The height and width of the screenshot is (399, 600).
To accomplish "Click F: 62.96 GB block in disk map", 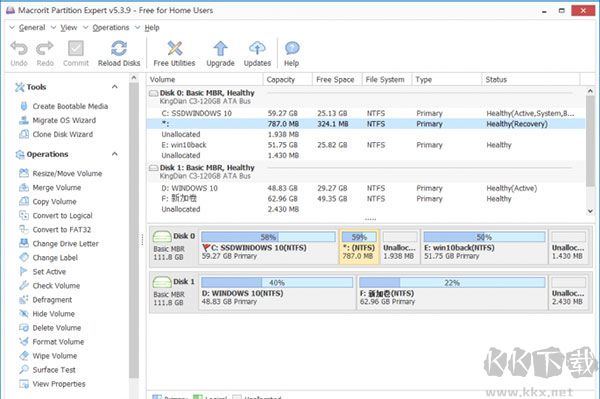I will [452, 293].
